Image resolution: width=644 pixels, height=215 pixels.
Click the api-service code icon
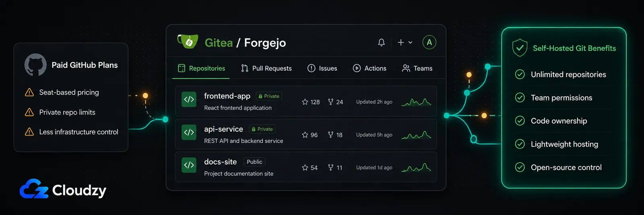pos(189,132)
